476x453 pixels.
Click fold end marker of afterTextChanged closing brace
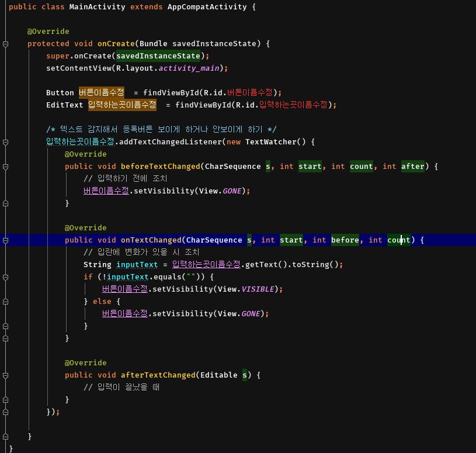click(x=5, y=400)
